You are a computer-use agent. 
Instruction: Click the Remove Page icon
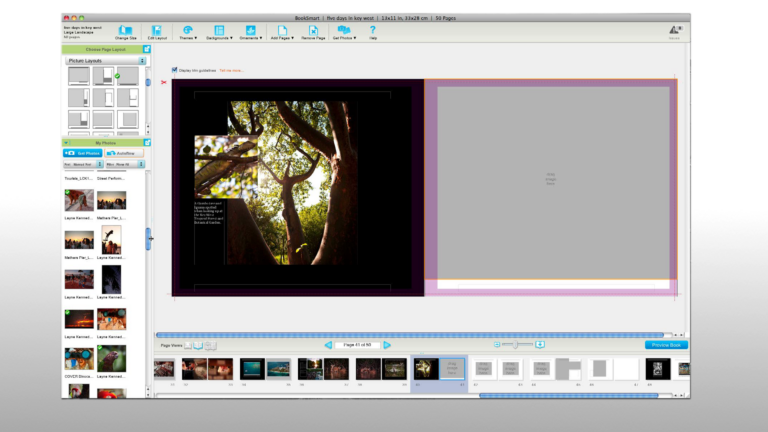coord(312,32)
